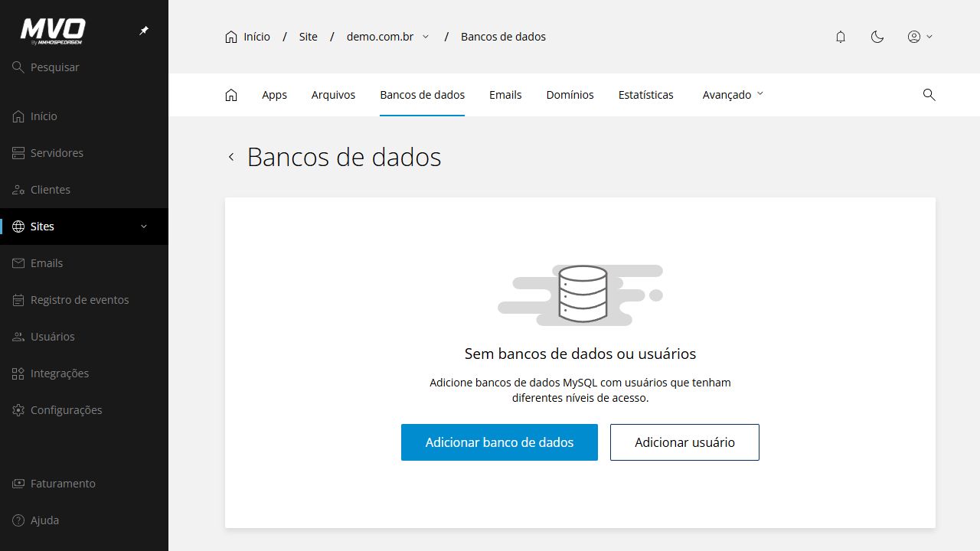Open the user account menu
Image resolution: width=980 pixels, height=551 pixels.
920,37
